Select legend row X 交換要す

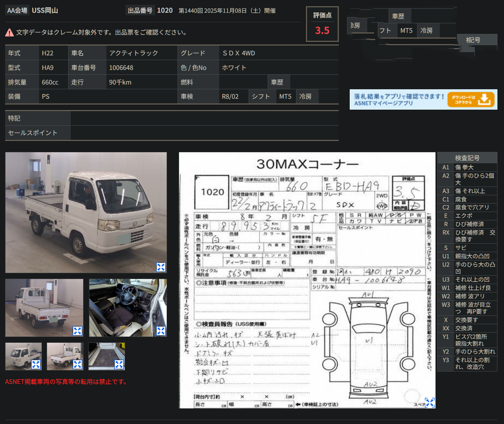467,320
